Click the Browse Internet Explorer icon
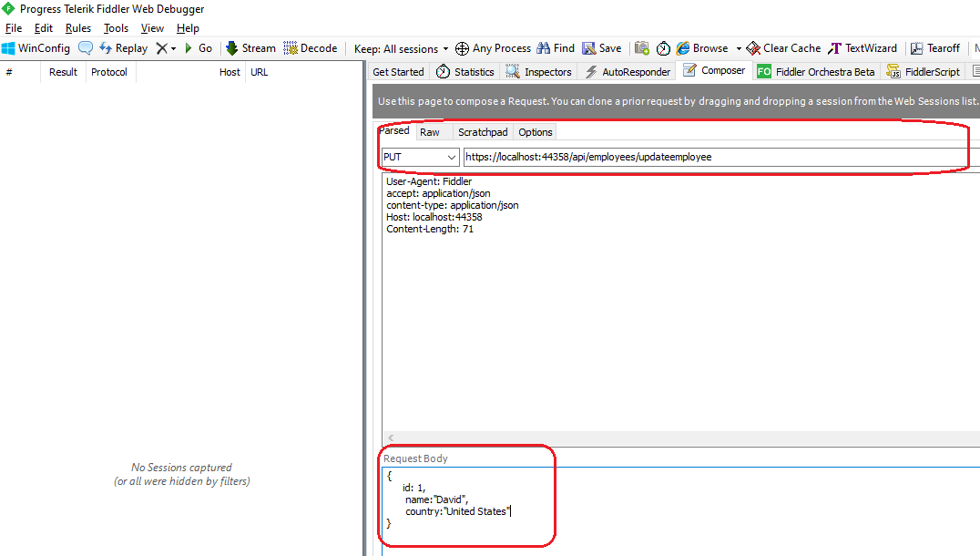The image size is (980, 556). point(683,48)
